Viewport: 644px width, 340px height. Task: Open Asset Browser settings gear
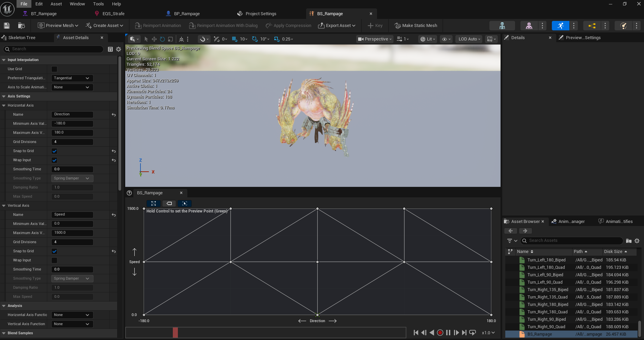[637, 241]
